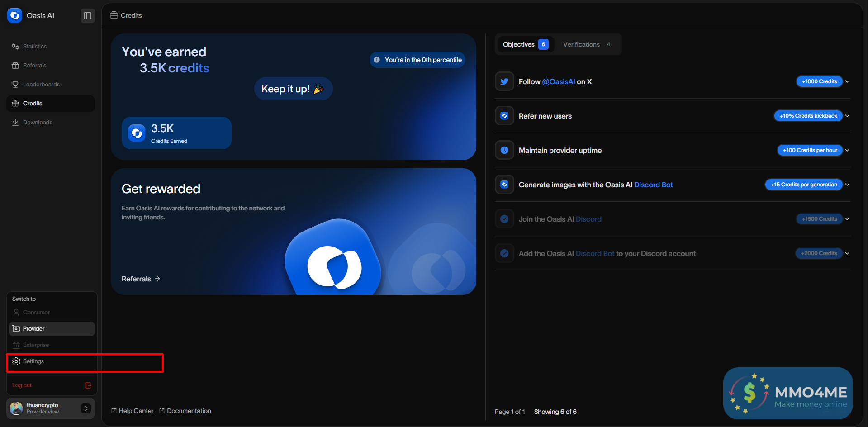Click the 3.5K Credits Earned card
The height and width of the screenshot is (427, 868).
click(x=176, y=133)
